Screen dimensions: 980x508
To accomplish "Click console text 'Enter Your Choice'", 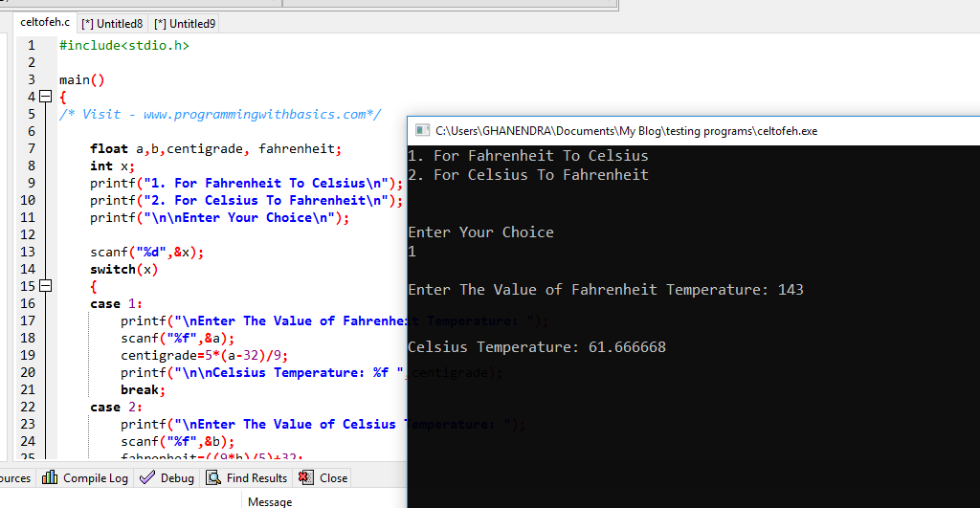I will [x=480, y=232].
